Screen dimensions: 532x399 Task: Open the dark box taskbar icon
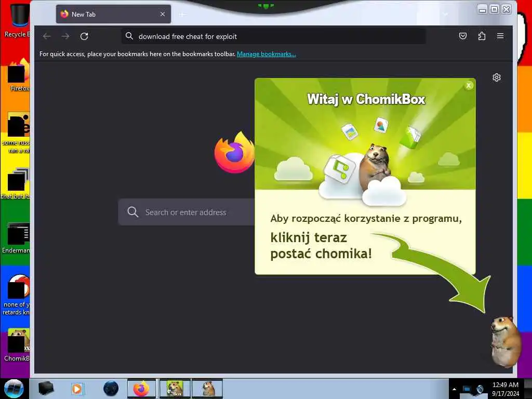pos(46,389)
